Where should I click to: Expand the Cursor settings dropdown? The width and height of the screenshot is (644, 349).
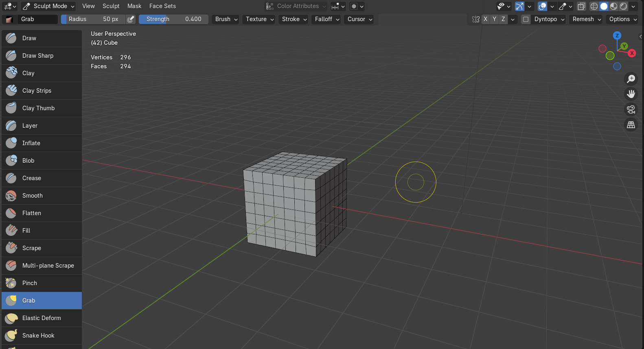tap(359, 19)
